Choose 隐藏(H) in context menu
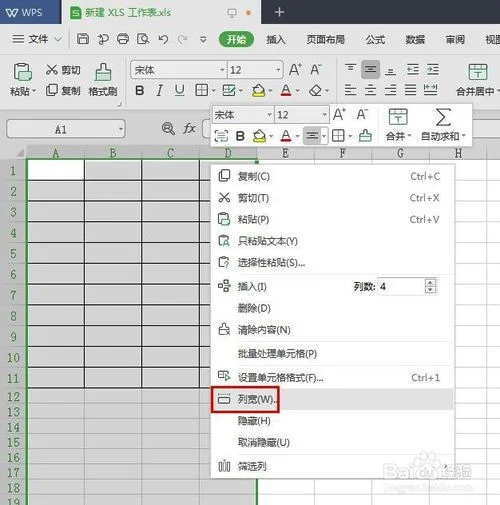The image size is (500, 505). pos(332,421)
